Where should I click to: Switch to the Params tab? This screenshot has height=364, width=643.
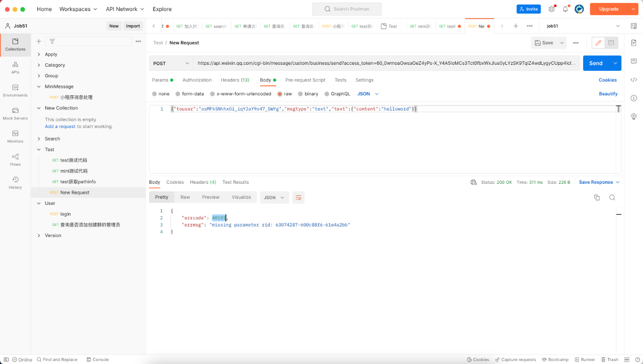click(x=163, y=80)
